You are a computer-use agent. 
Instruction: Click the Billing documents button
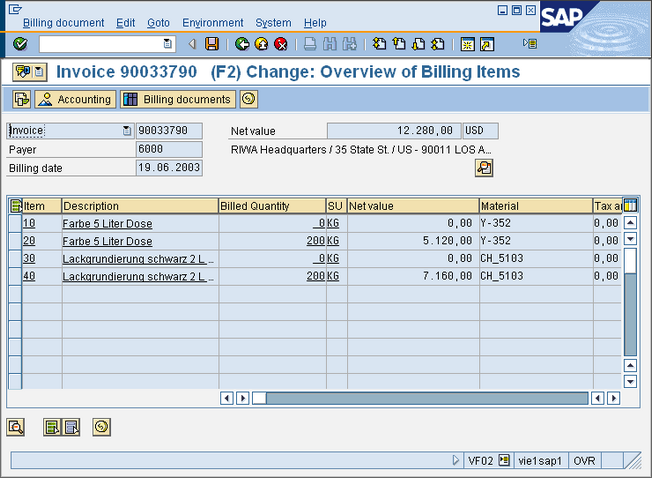178,99
